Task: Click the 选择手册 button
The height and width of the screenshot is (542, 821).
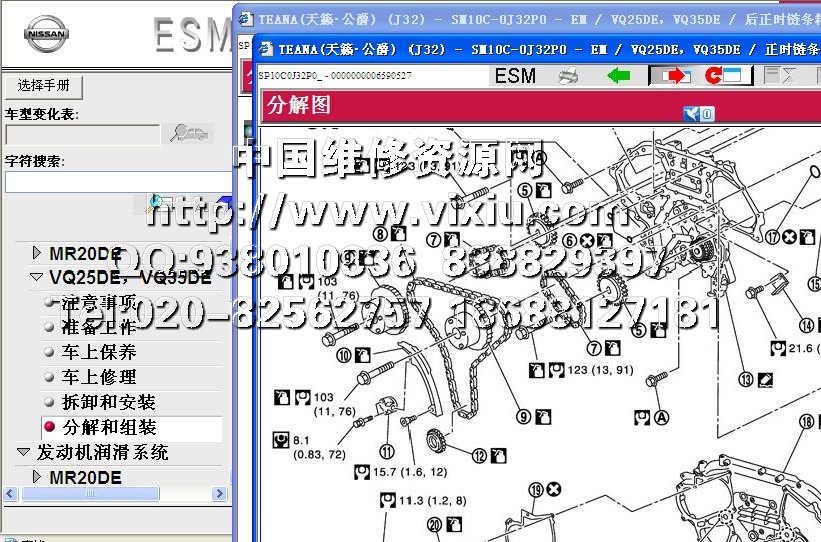Action: 43,86
